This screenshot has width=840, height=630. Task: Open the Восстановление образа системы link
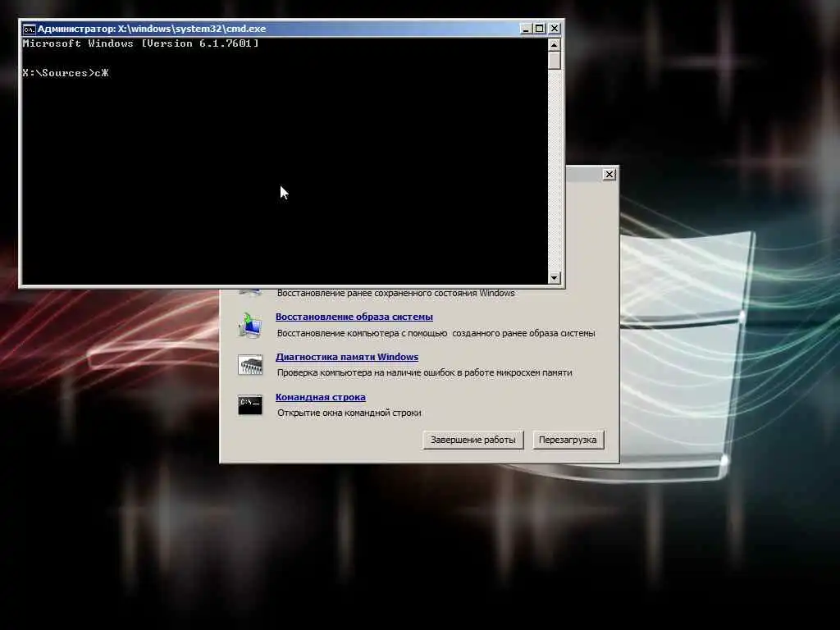pos(354,317)
